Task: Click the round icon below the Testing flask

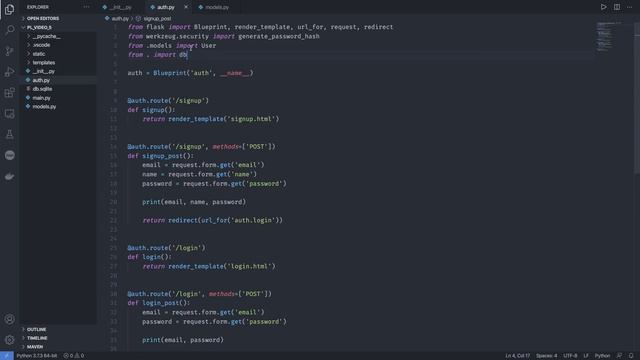Action: click(9, 155)
